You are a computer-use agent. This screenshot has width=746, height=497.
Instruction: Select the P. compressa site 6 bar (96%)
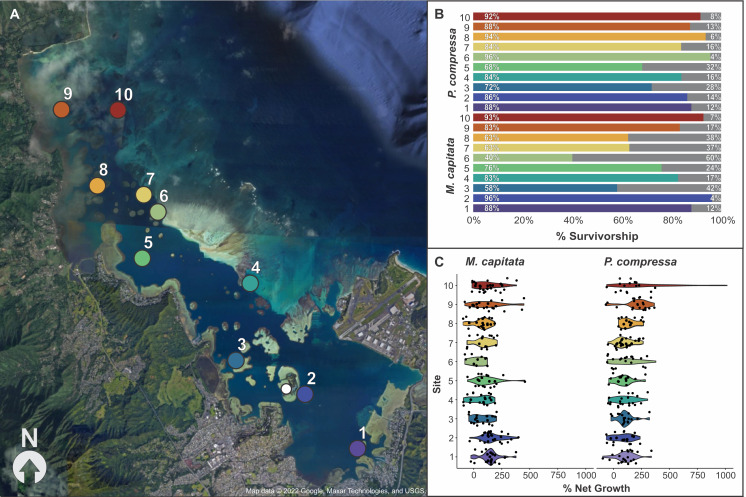coord(592,57)
